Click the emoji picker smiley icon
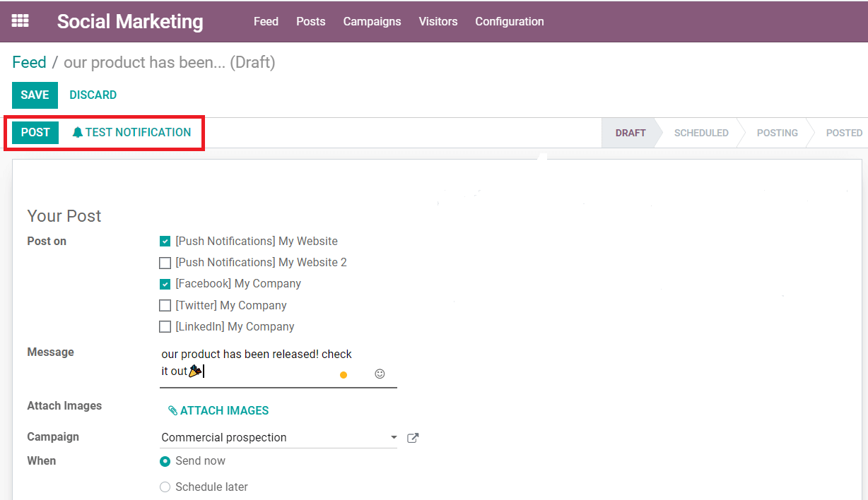 click(x=380, y=374)
